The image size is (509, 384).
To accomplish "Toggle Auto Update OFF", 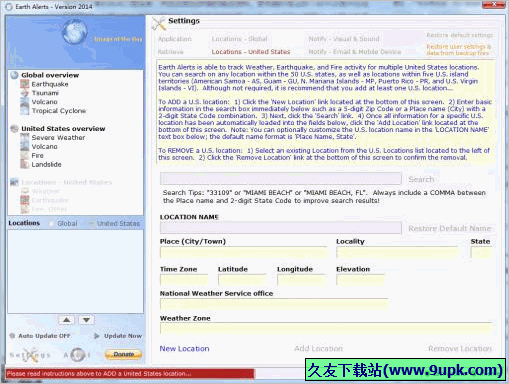I will coord(40,336).
